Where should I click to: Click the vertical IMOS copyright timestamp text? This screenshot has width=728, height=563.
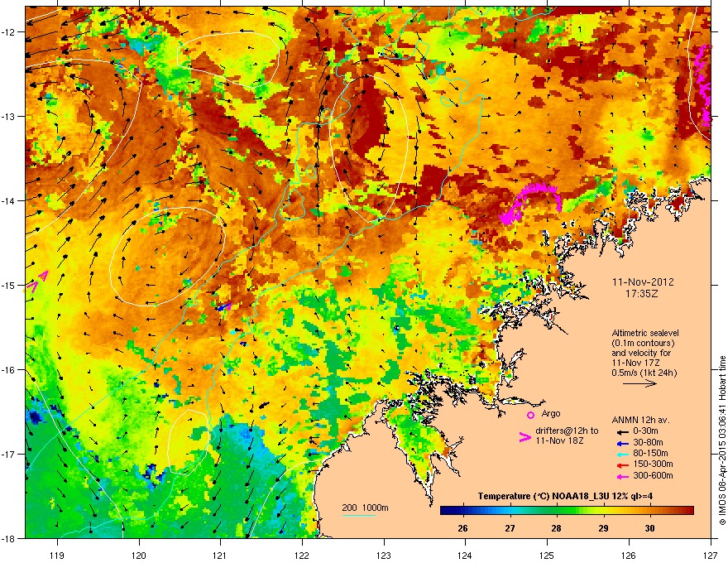click(722, 440)
